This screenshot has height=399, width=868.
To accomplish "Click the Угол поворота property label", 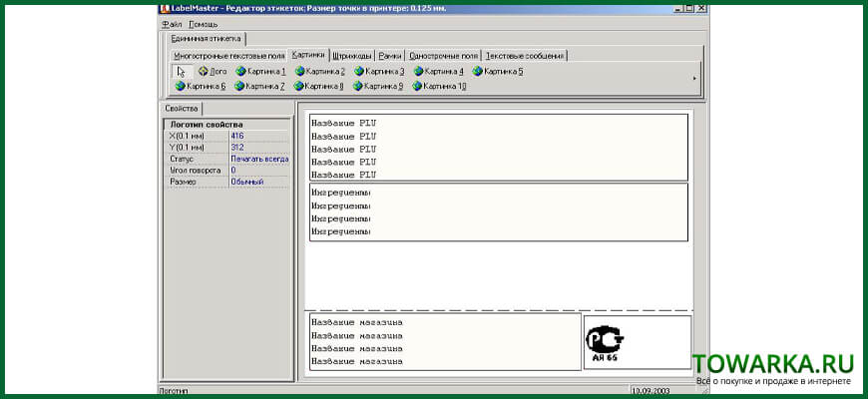I will click(x=198, y=170).
